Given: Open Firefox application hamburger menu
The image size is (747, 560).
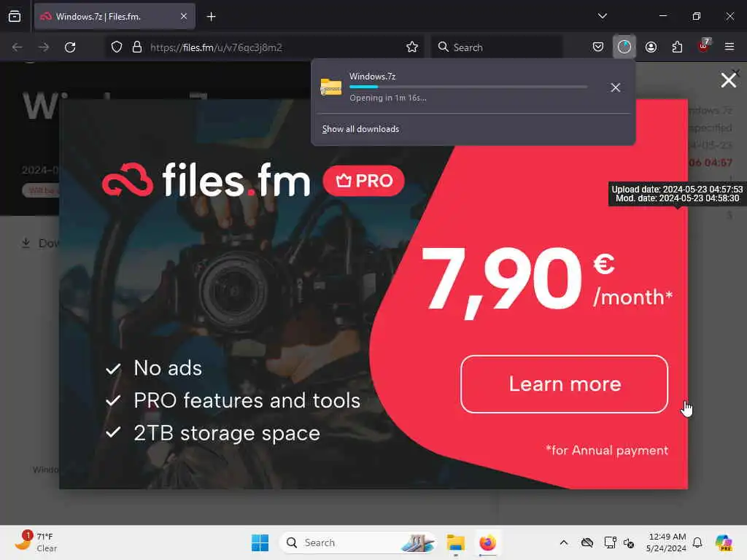Looking at the screenshot, I should pyautogui.click(x=729, y=47).
